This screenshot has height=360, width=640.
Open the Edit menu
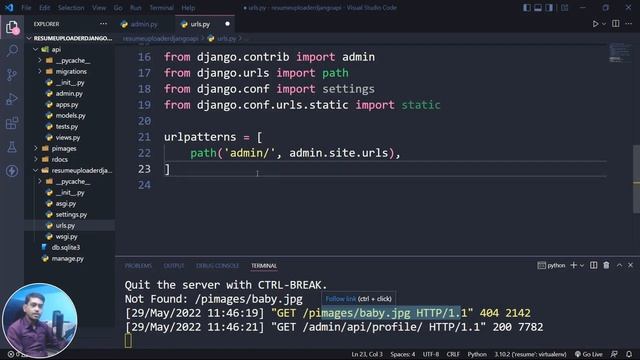pyautogui.click(x=44, y=8)
